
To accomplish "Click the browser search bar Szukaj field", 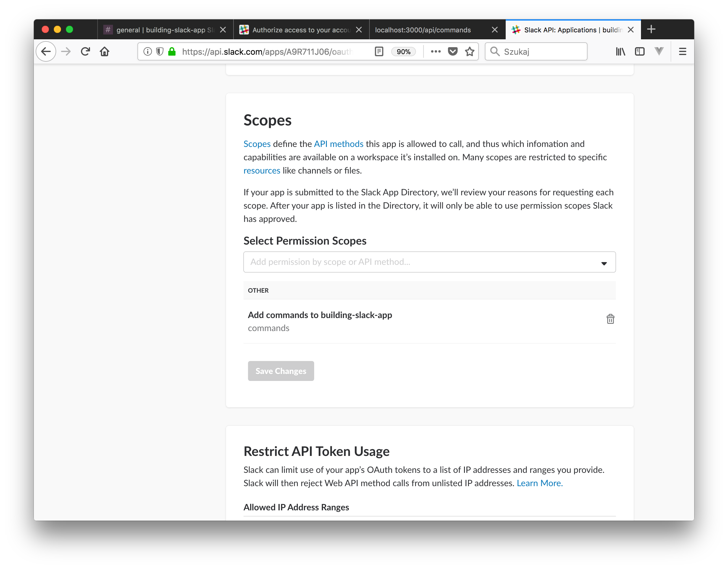I will (x=534, y=51).
